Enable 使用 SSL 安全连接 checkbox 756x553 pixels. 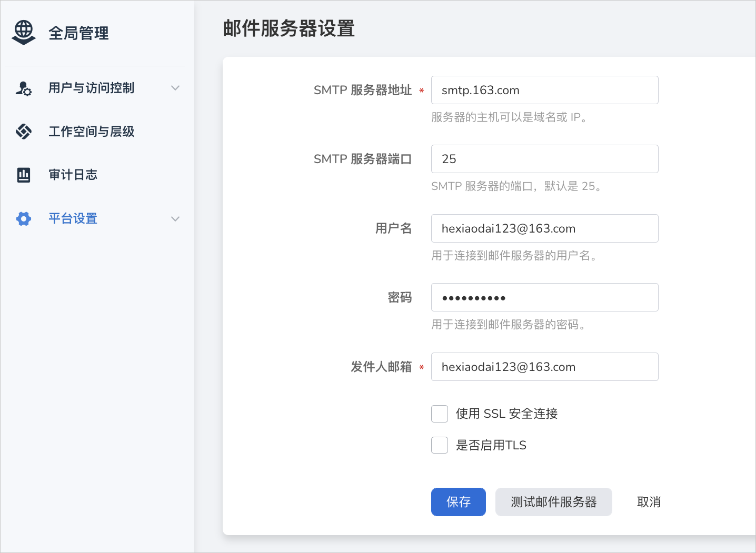pos(440,414)
